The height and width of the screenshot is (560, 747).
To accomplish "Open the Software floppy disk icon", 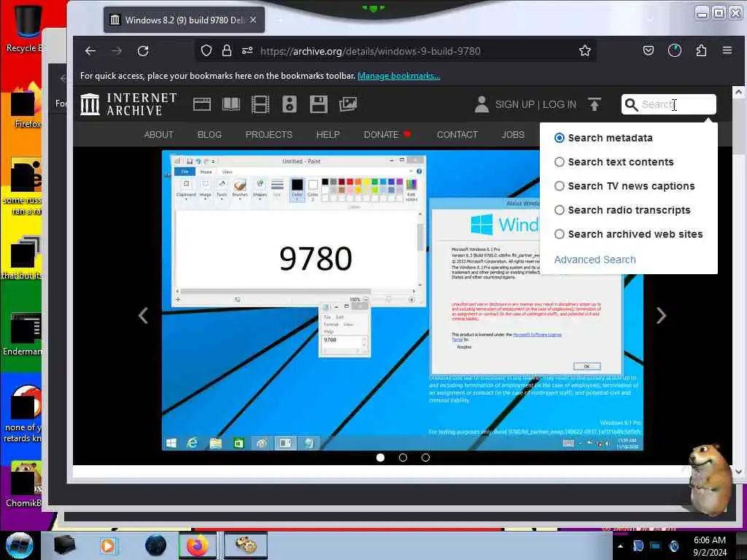I will 318,104.
